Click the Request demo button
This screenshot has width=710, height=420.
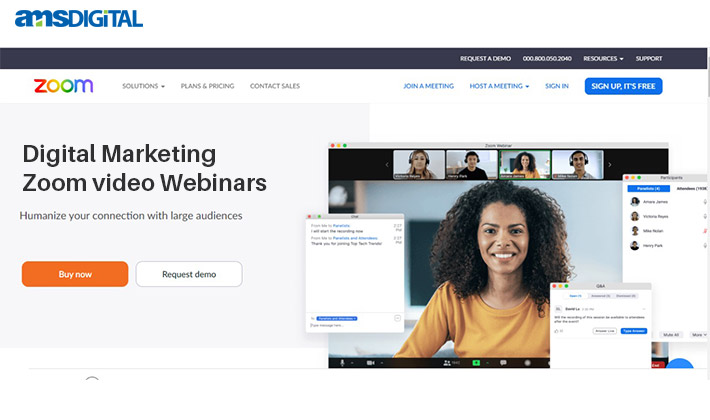(189, 274)
